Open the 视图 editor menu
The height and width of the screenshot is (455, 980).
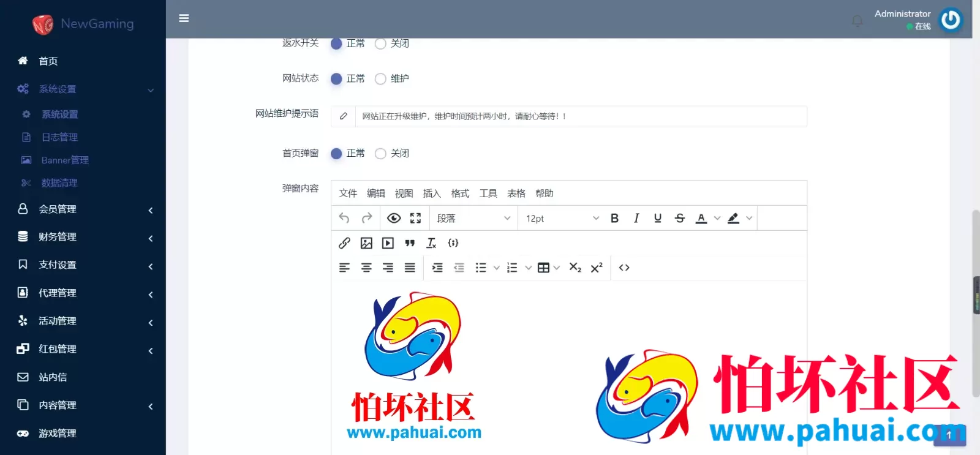tap(404, 194)
